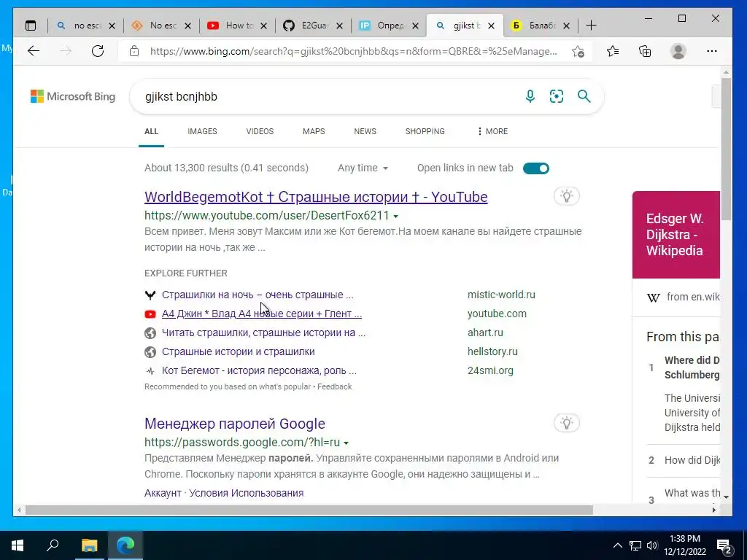Image resolution: width=747 pixels, height=560 pixels.
Task: Open Страшные истории и страшилки link
Action: (x=239, y=352)
